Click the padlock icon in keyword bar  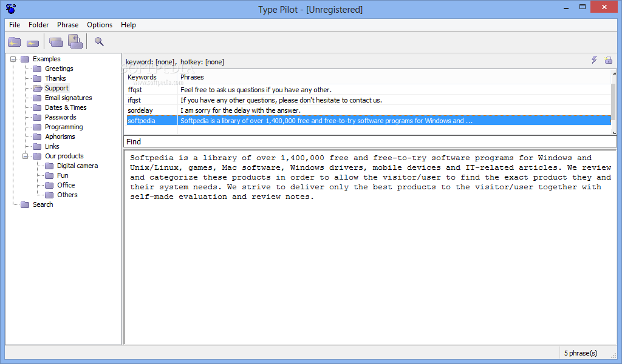(x=609, y=60)
